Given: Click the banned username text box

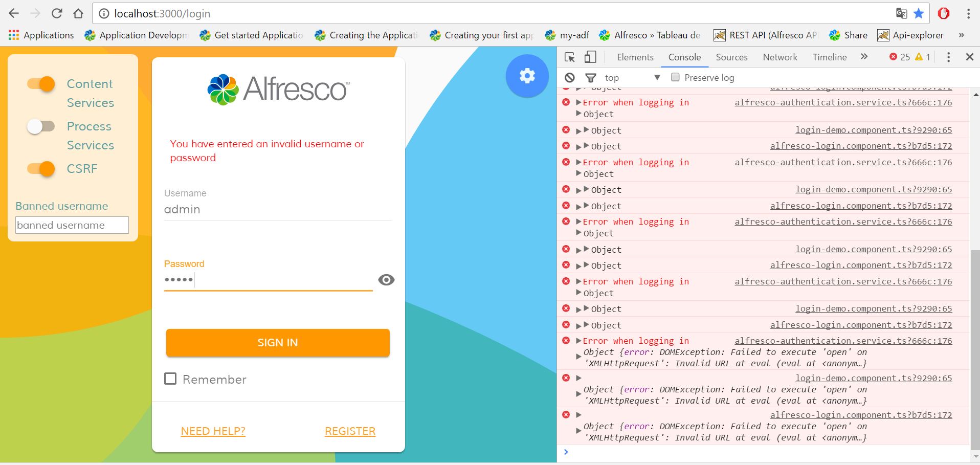Looking at the screenshot, I should 72,225.
